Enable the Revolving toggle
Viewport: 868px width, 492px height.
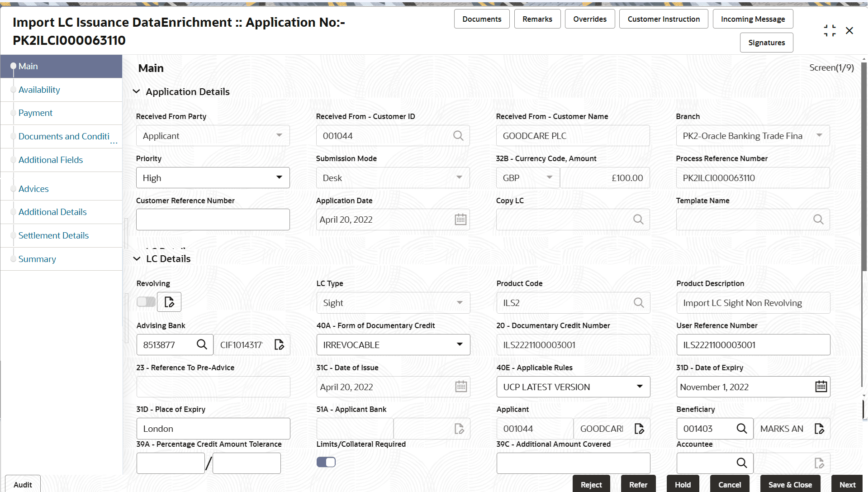[145, 301]
